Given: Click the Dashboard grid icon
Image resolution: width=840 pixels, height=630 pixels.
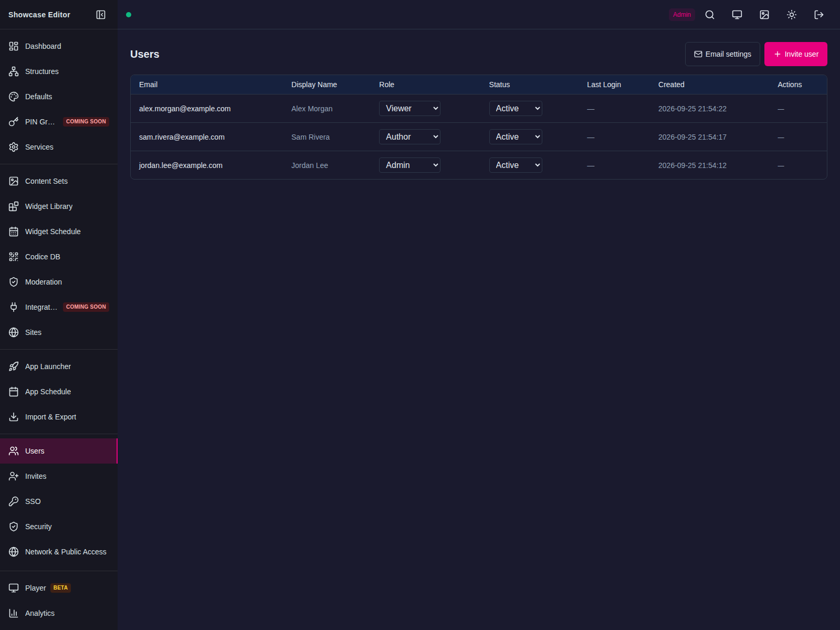Looking at the screenshot, I should [14, 46].
